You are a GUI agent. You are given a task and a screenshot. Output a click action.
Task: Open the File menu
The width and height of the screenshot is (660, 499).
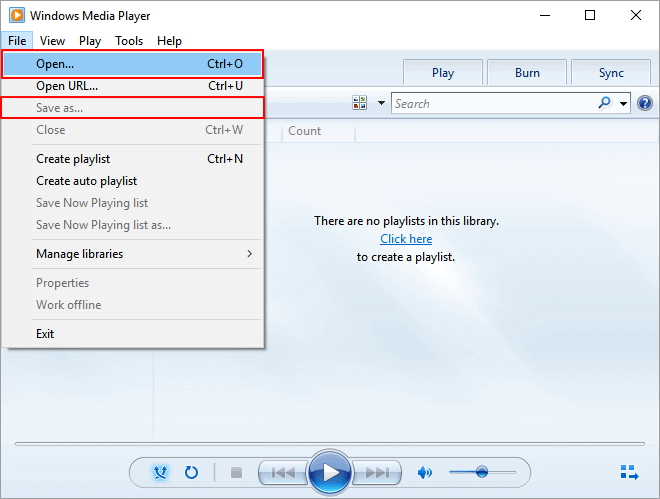(x=17, y=41)
